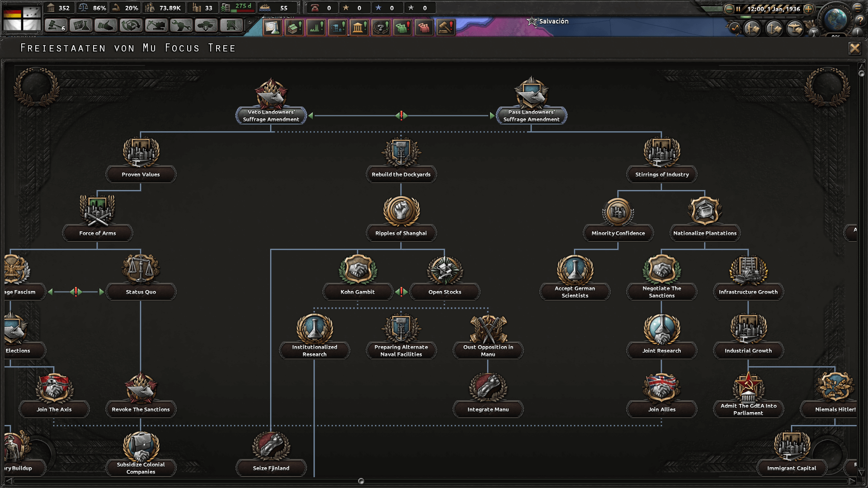Click the national flag in top-left corner

[22, 18]
